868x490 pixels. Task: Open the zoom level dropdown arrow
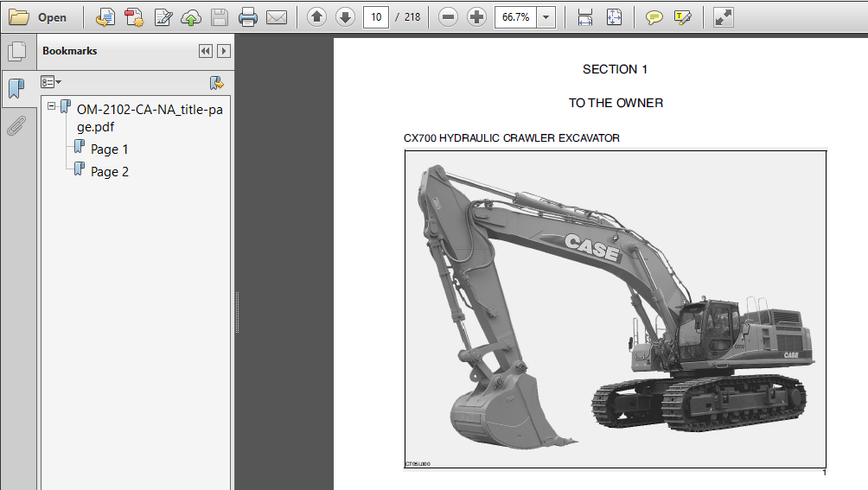click(546, 17)
